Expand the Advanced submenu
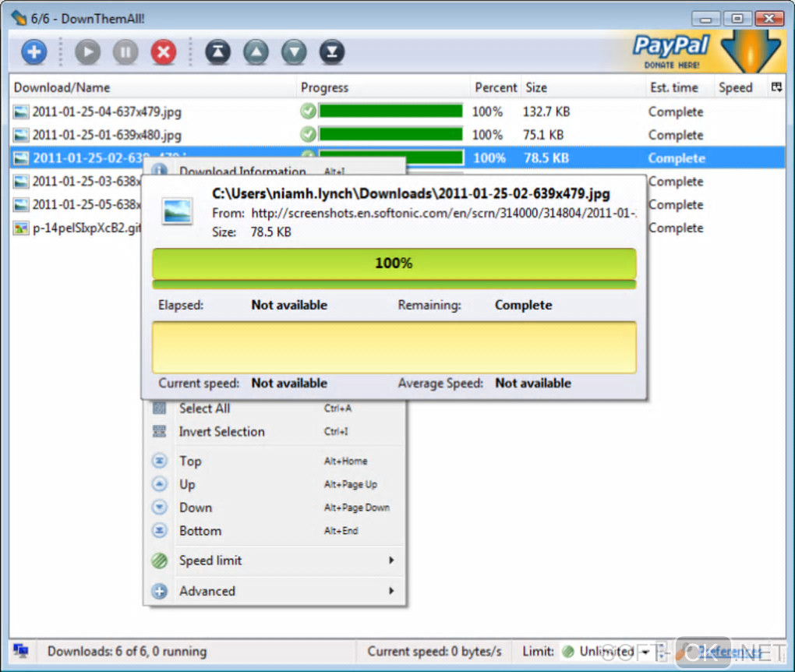Screen dimensions: 795x672 pos(275,591)
